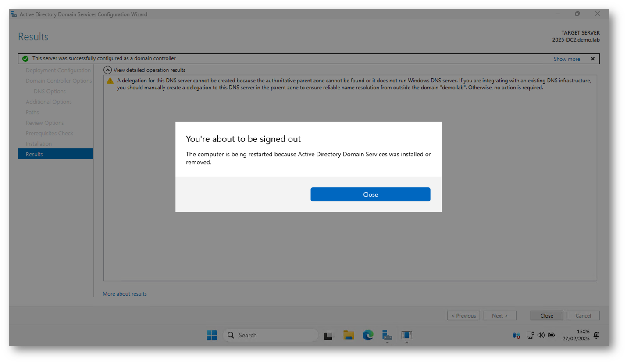The height and width of the screenshot is (364, 627).
Task: Click the DNS delegation warning message text
Action: (354, 84)
